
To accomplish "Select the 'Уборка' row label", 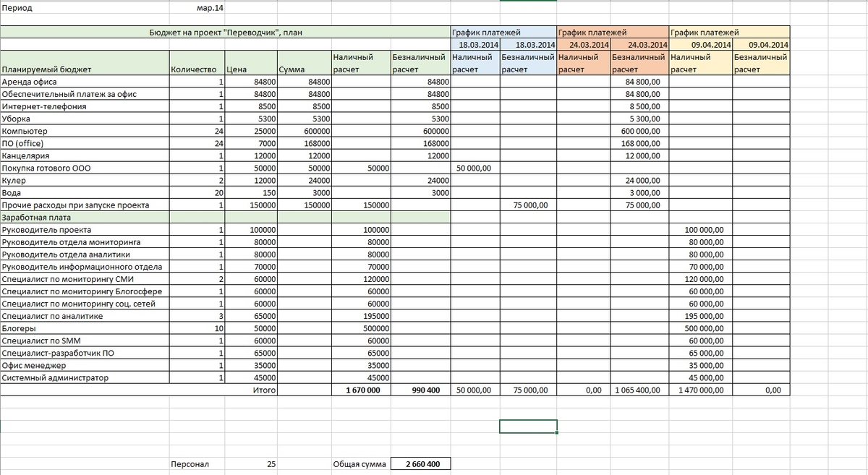I will (x=85, y=119).
